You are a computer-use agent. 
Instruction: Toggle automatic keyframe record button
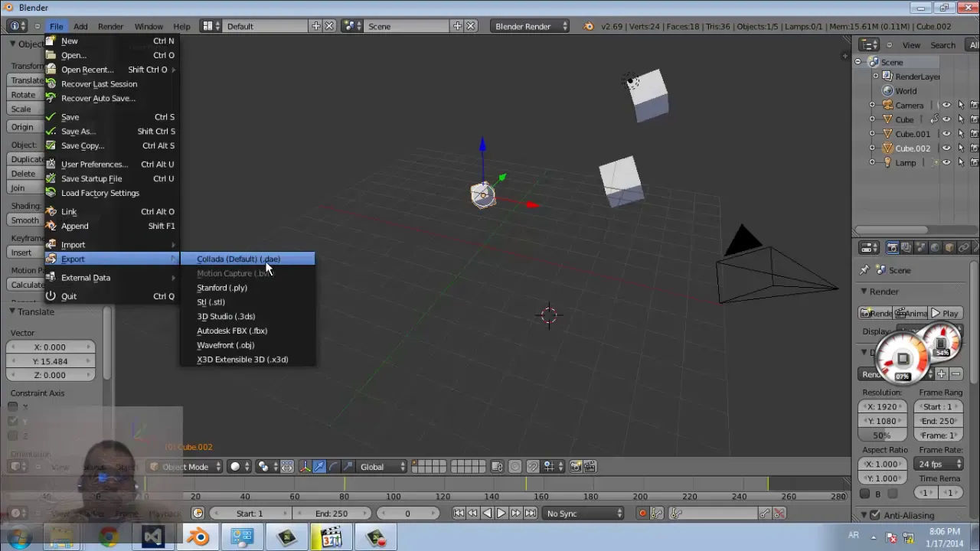pyautogui.click(x=642, y=514)
